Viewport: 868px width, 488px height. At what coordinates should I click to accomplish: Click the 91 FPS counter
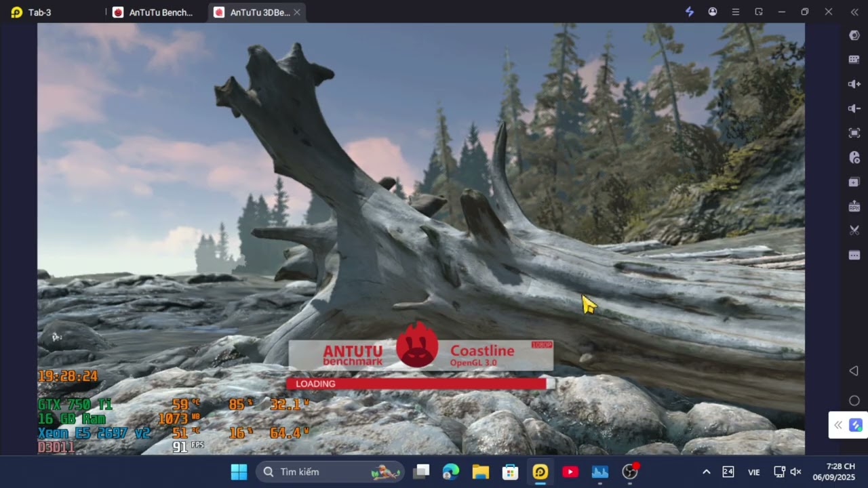tap(188, 447)
